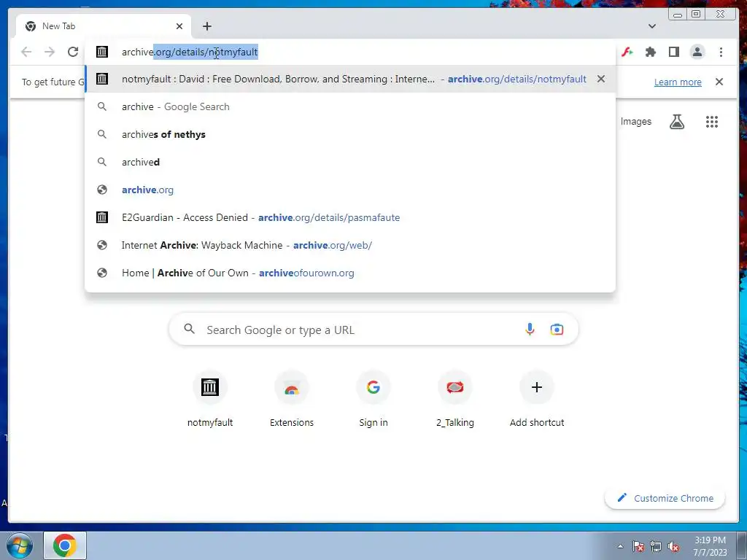Click the Customize Chrome button
Image resolution: width=747 pixels, height=560 pixels.
coord(665,498)
